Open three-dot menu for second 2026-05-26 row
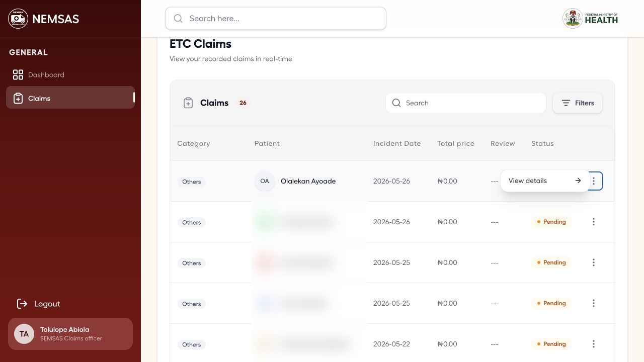 pyautogui.click(x=594, y=222)
